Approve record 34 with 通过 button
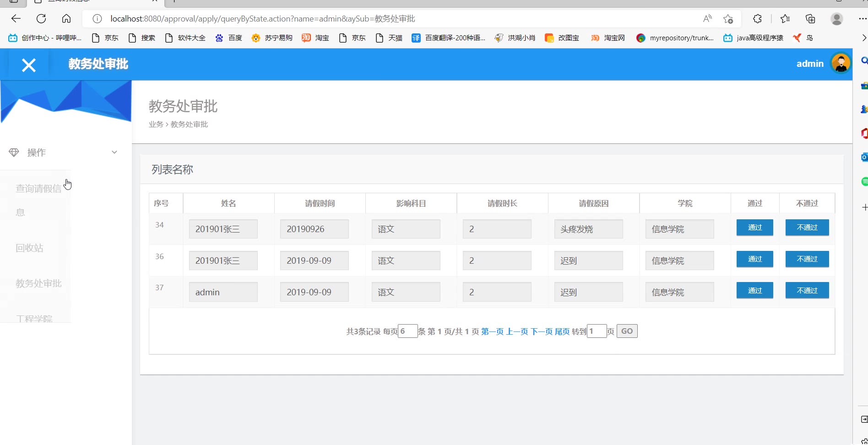The width and height of the screenshot is (868, 445). pyautogui.click(x=754, y=228)
